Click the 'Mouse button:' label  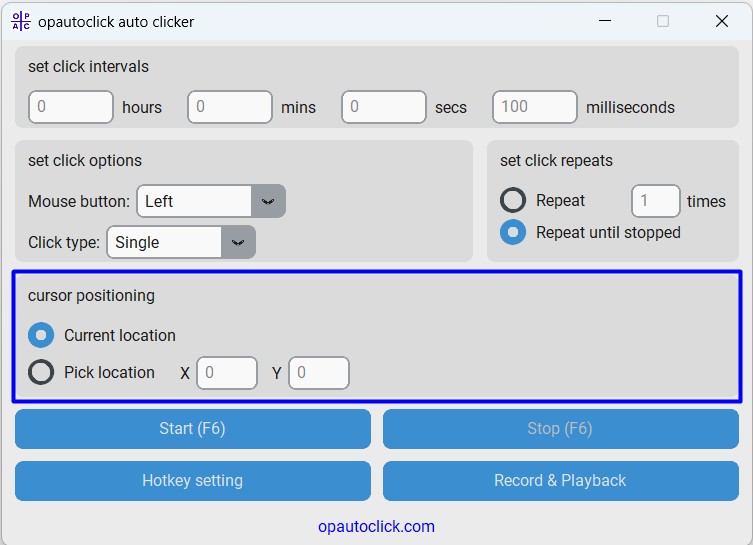point(79,201)
